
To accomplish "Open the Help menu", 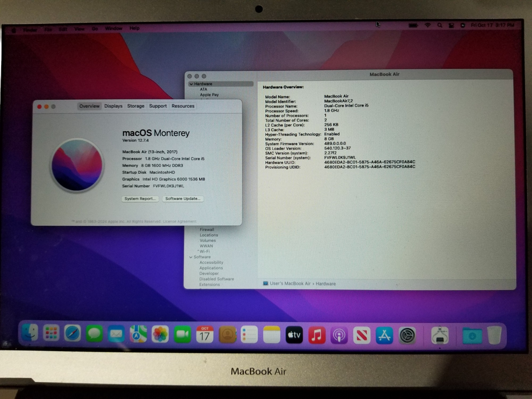I will (135, 28).
